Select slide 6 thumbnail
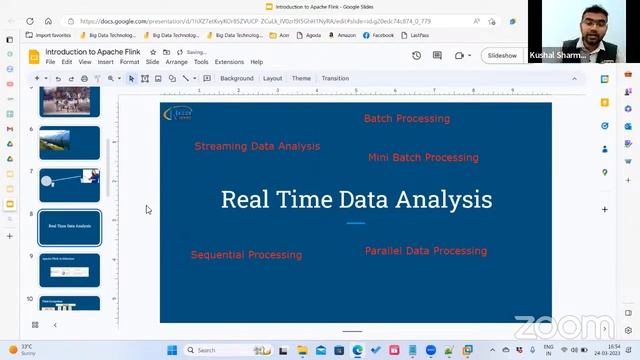Viewport: 640px width, 360px height. (69, 142)
